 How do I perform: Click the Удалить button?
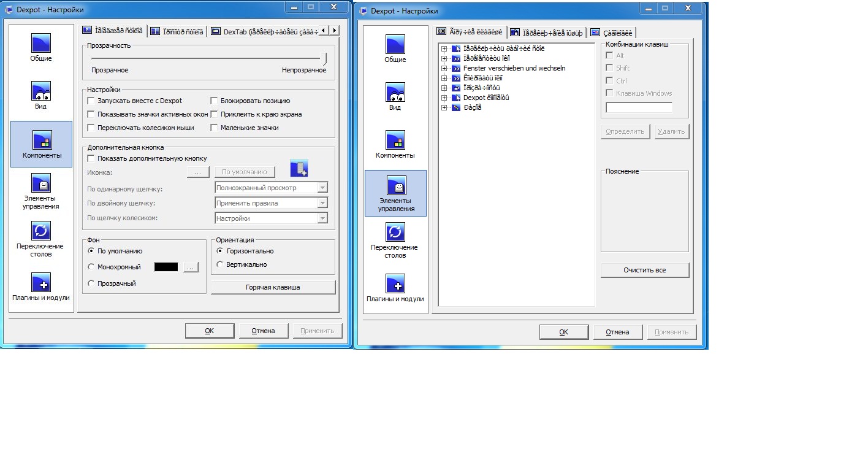[672, 131]
